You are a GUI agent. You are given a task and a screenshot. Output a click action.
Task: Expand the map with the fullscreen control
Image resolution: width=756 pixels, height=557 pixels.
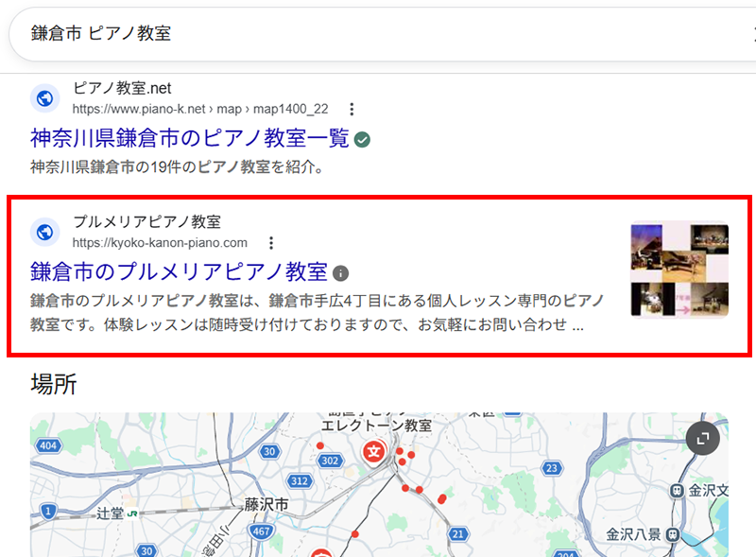pyautogui.click(x=701, y=437)
